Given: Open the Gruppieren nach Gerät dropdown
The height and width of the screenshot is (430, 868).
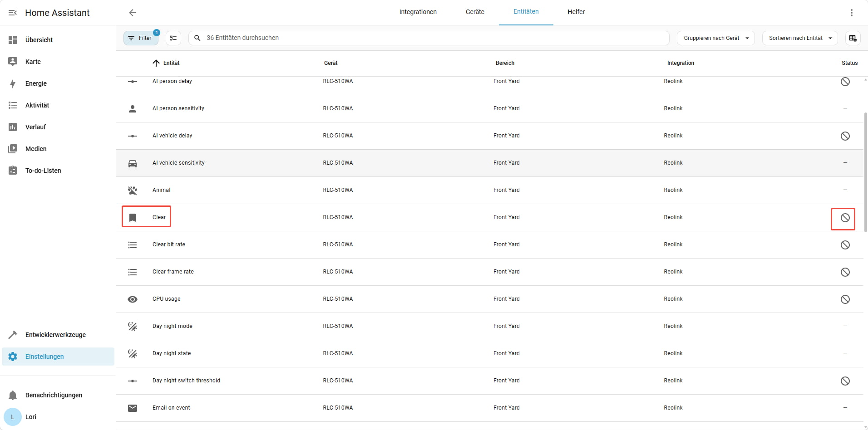Looking at the screenshot, I should coord(715,38).
